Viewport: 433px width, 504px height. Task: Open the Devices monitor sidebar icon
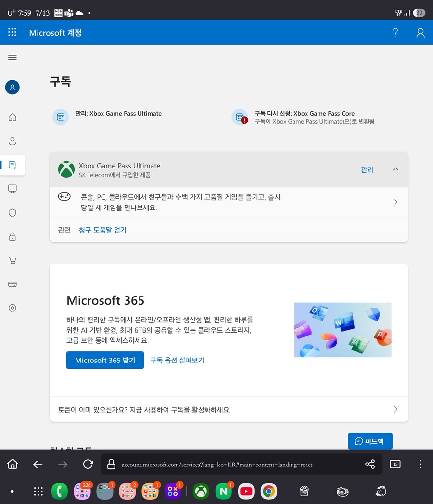click(x=13, y=189)
